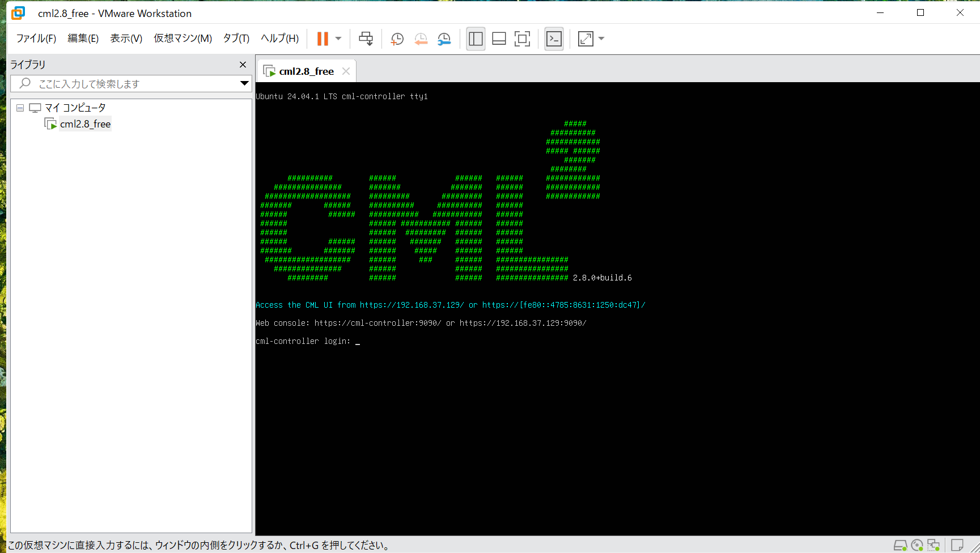Click the CD/DVD device status icon

tap(917, 546)
